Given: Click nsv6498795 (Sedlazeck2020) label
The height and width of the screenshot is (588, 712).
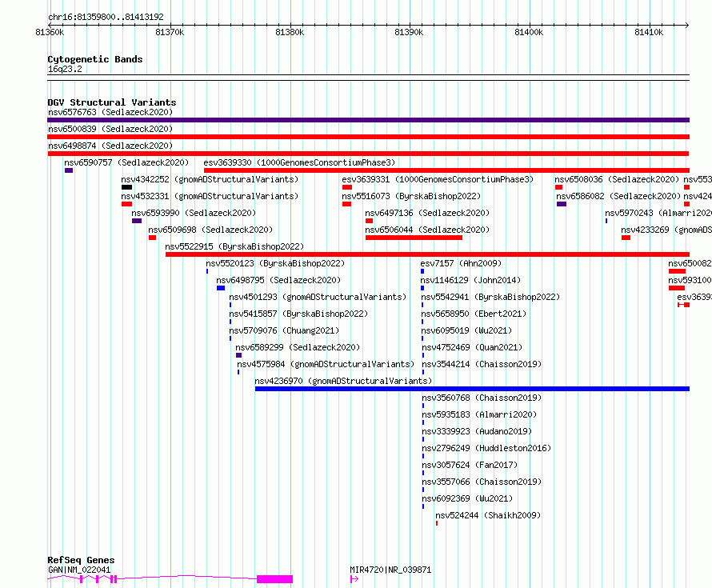Looking at the screenshot, I should (278, 280).
